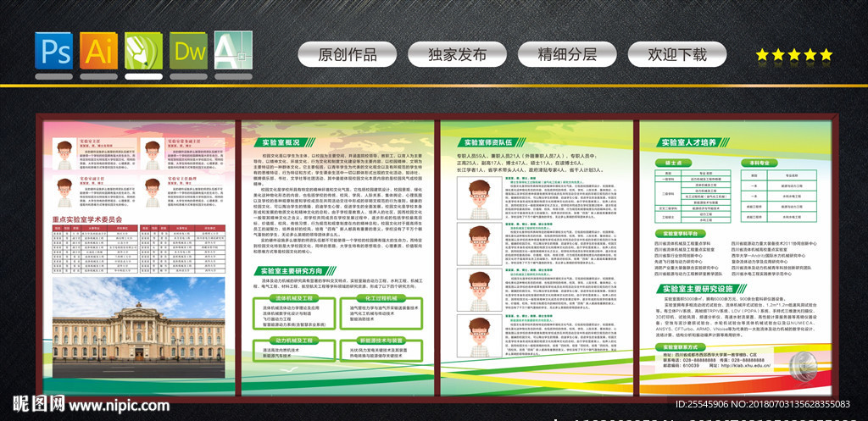Click the 独家发布 button
This screenshot has height=421, width=868.
pyautogui.click(x=457, y=54)
